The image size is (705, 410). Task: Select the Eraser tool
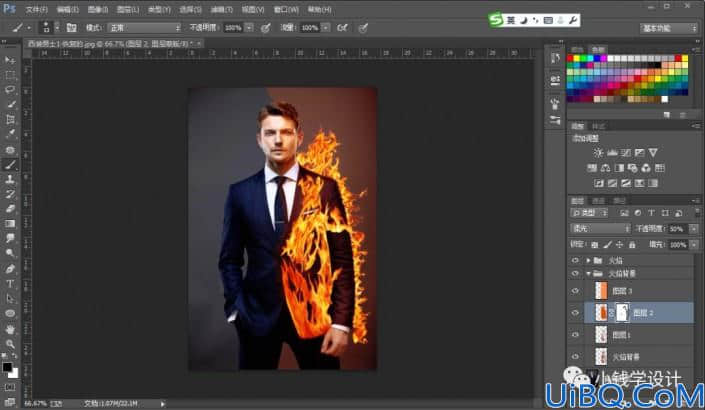10,209
